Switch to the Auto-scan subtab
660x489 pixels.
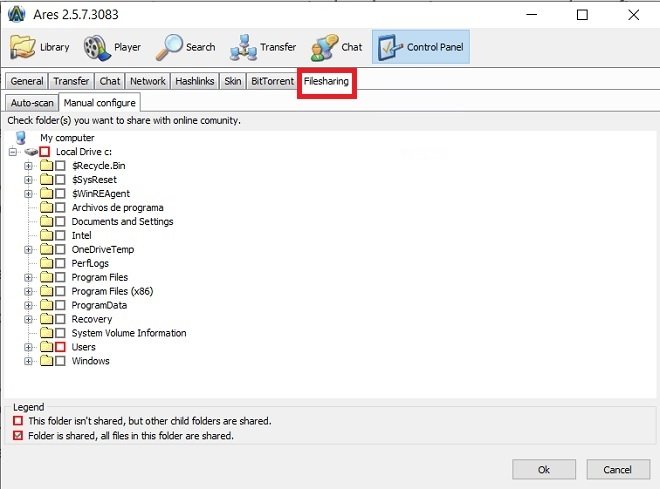pos(32,103)
